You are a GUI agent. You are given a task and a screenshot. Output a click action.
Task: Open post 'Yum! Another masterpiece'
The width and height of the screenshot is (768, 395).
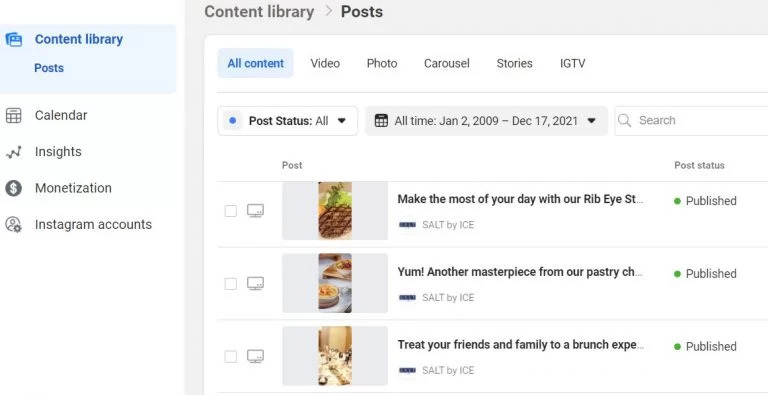tap(520, 272)
